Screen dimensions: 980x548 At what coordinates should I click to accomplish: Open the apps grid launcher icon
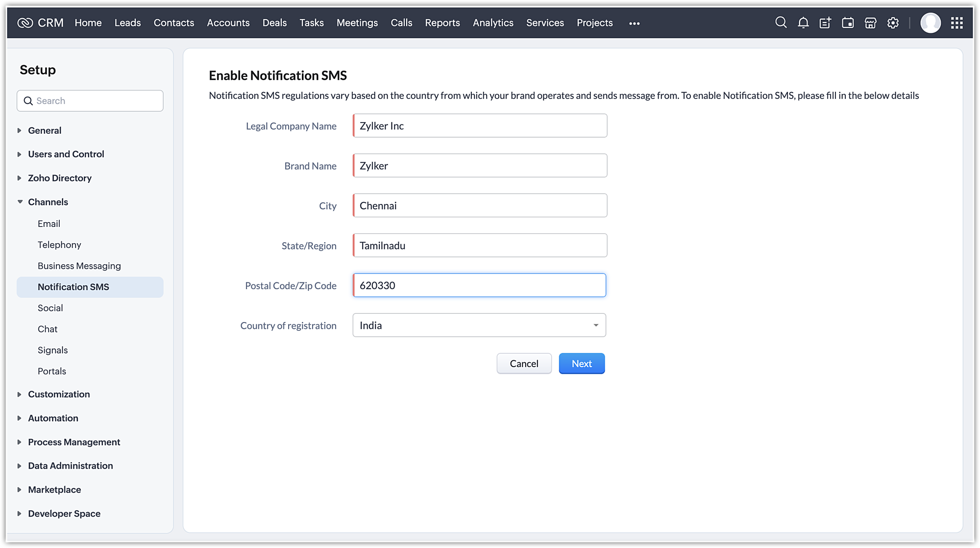[x=956, y=23]
